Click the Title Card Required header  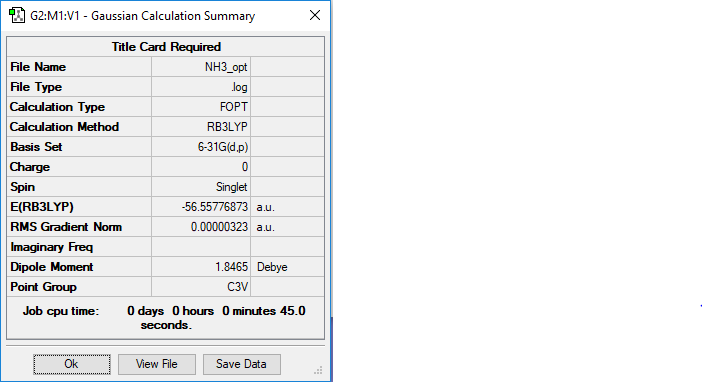166,47
